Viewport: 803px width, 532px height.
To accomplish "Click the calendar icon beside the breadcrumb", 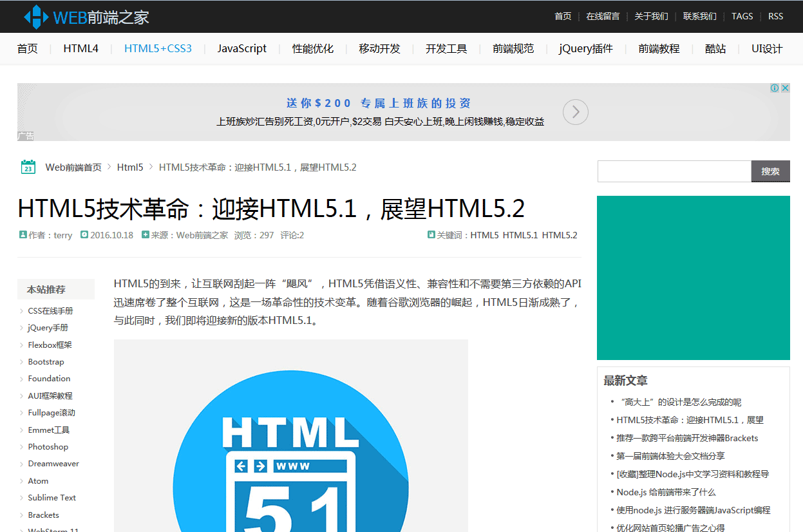I will tap(28, 167).
